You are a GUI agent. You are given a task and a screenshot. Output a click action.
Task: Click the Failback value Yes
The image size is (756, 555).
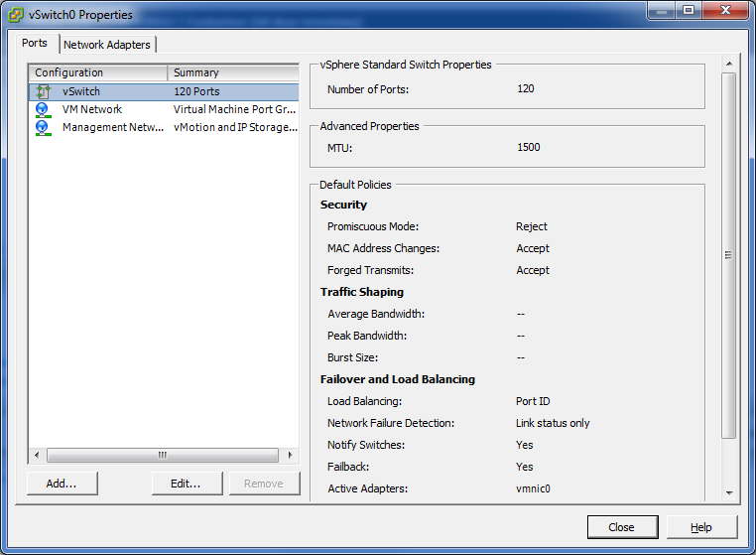click(x=524, y=467)
